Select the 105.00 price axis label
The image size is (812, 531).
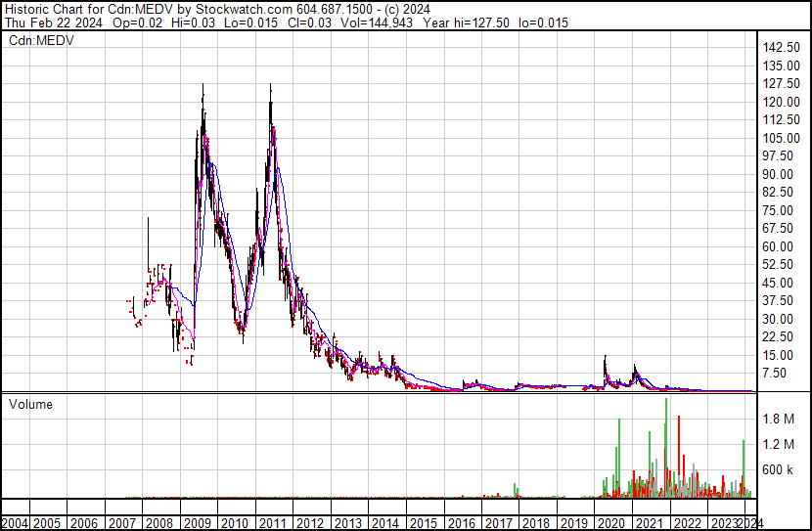[783, 138]
